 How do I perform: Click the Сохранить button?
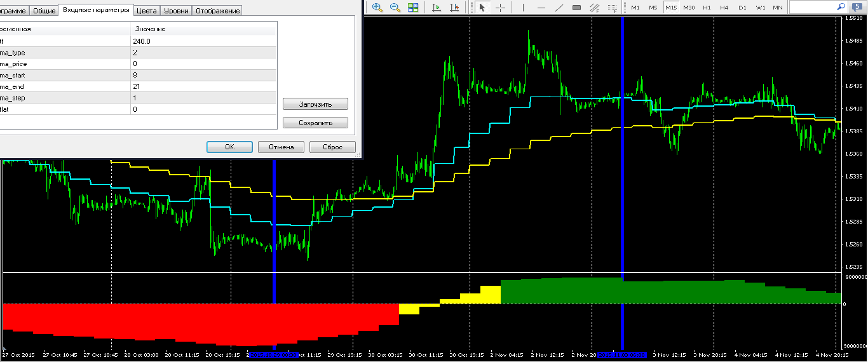[x=315, y=123]
